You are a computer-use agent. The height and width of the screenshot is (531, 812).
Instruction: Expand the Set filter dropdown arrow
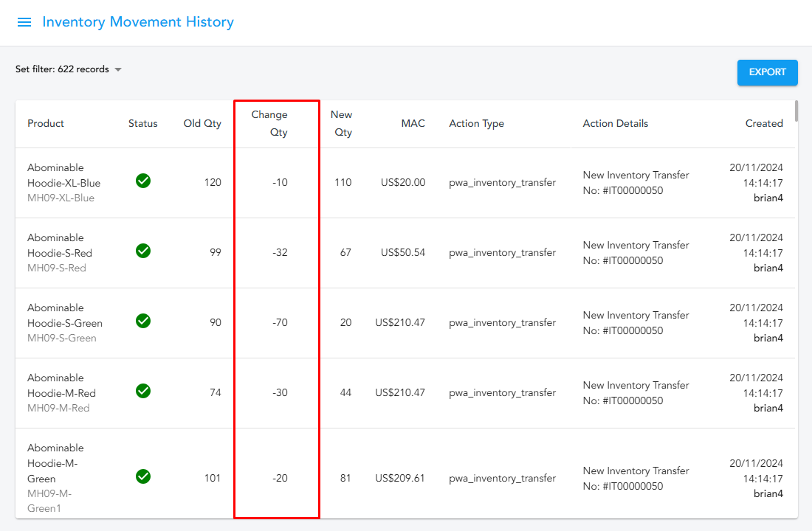tap(118, 69)
